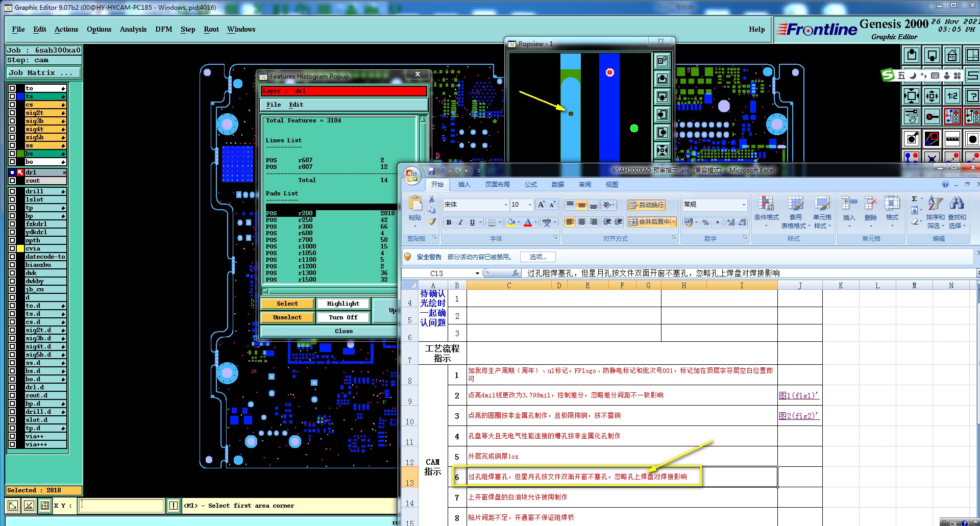Click the percent style icon
The image size is (980, 526).
(x=705, y=222)
